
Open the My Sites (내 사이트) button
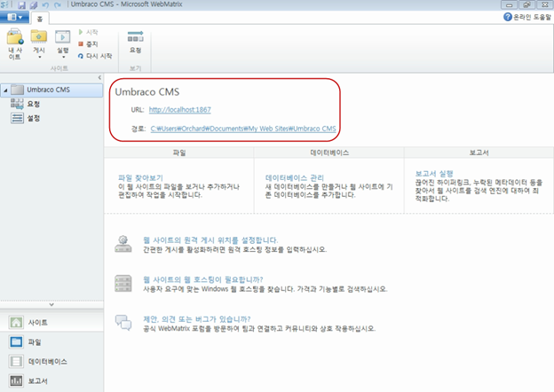(x=15, y=44)
